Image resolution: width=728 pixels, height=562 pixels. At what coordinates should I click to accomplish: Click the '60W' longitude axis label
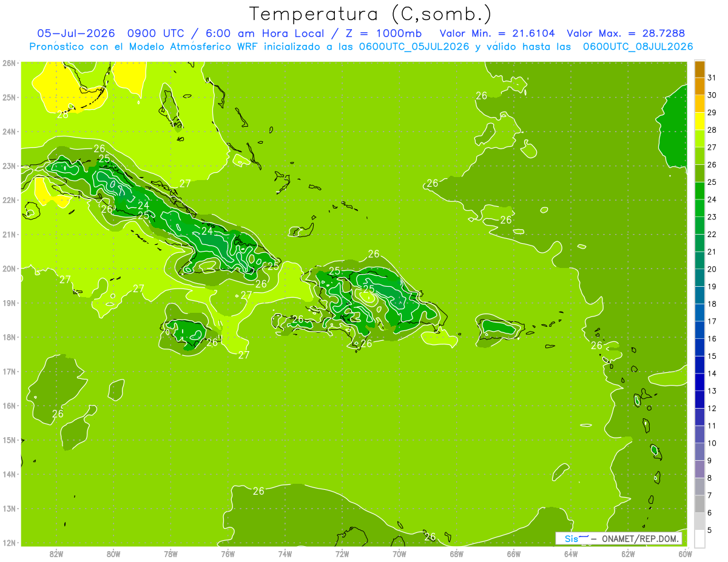pos(686,554)
